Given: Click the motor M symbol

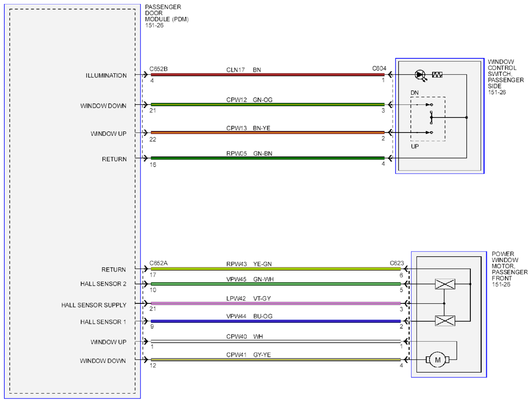Looking at the screenshot, I should coord(437,360).
